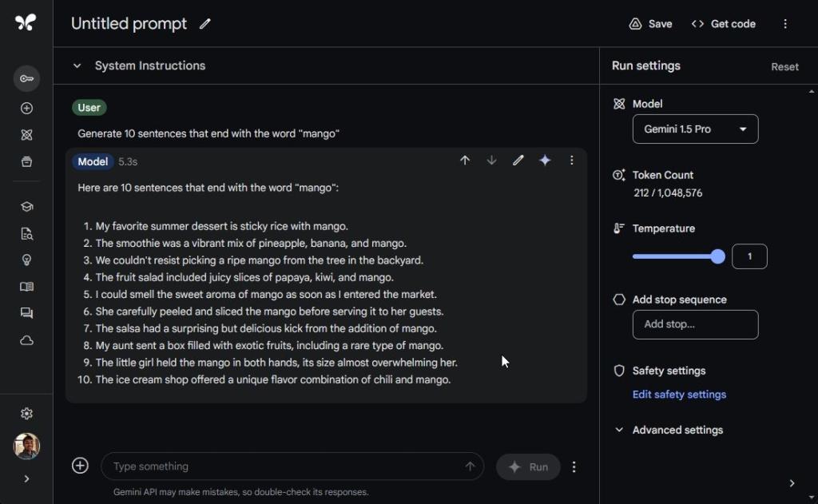818x504 pixels.
Task: Click the settings gear in sidebar
Action: [x=26, y=413]
